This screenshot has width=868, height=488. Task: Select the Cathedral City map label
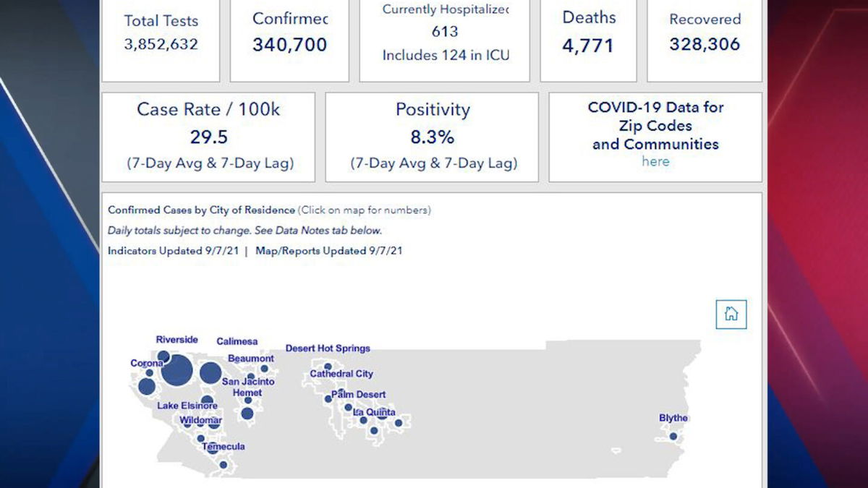pyautogui.click(x=341, y=374)
